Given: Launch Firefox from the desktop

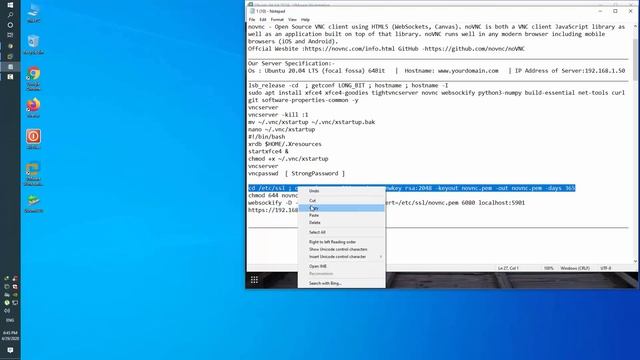Looking at the screenshot, I should (x=33, y=108).
